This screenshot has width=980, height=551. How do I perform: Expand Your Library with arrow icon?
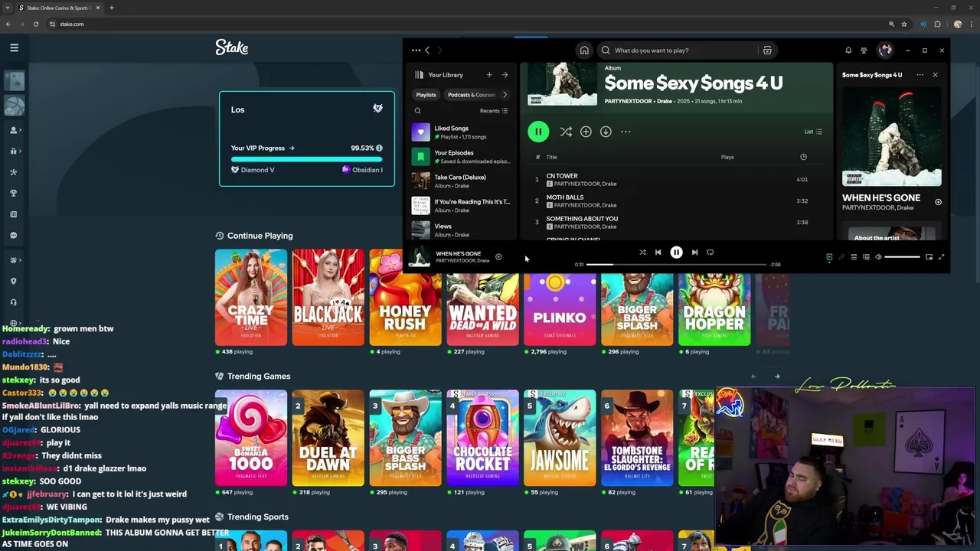click(x=505, y=75)
